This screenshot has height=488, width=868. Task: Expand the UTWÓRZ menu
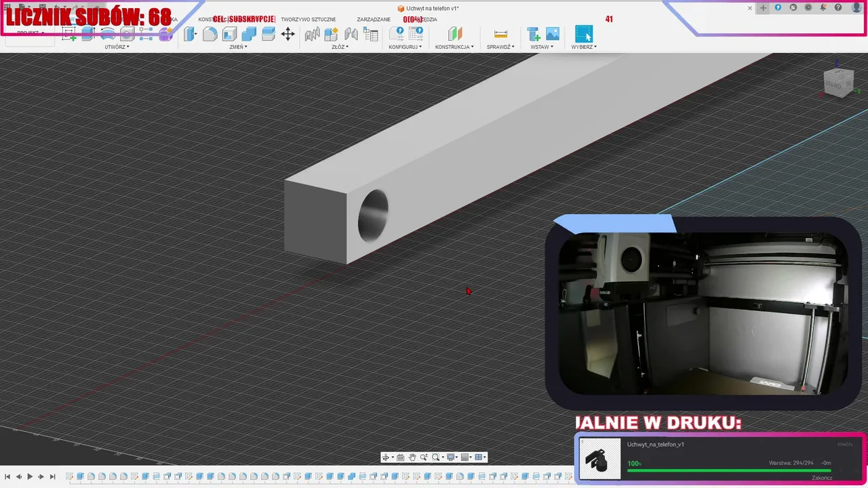point(117,47)
